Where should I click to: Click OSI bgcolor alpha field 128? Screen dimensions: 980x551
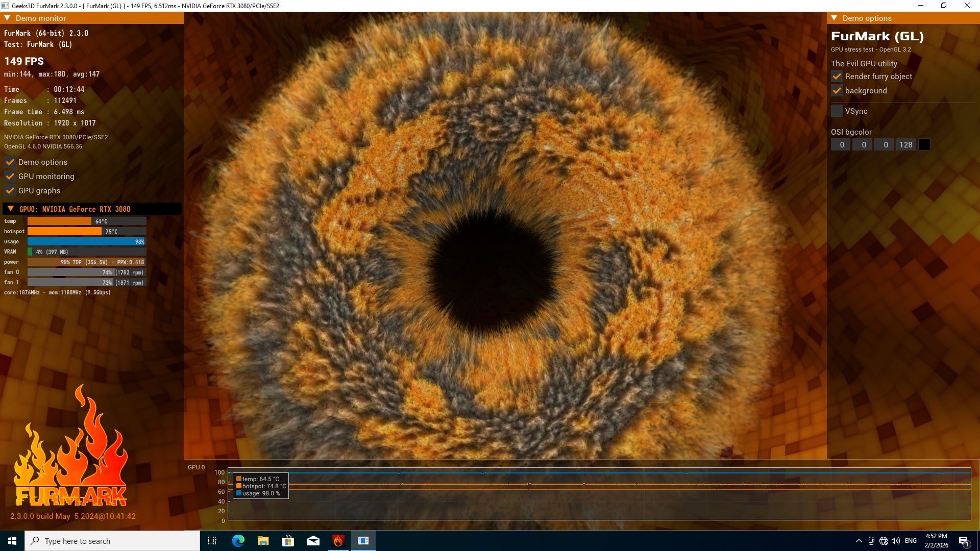[905, 145]
